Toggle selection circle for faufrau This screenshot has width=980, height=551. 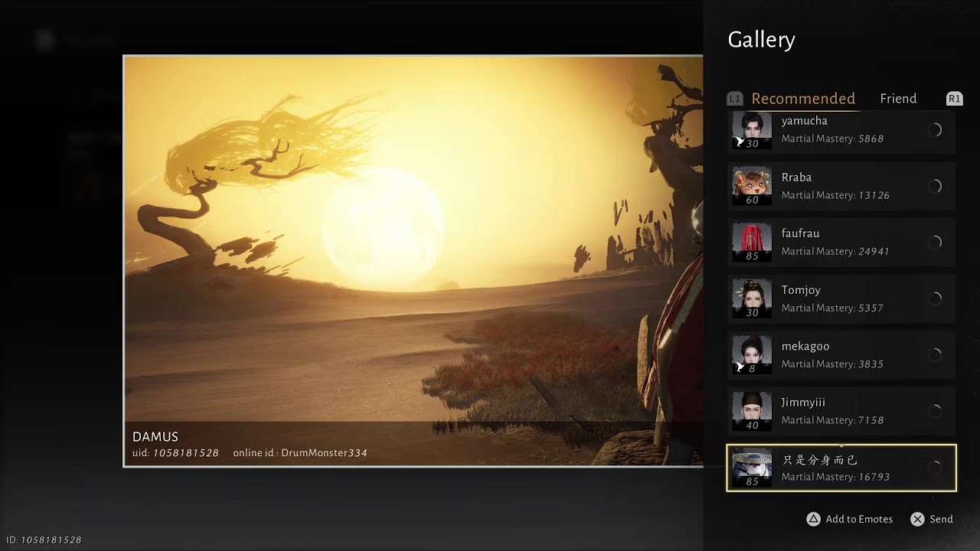(x=935, y=242)
